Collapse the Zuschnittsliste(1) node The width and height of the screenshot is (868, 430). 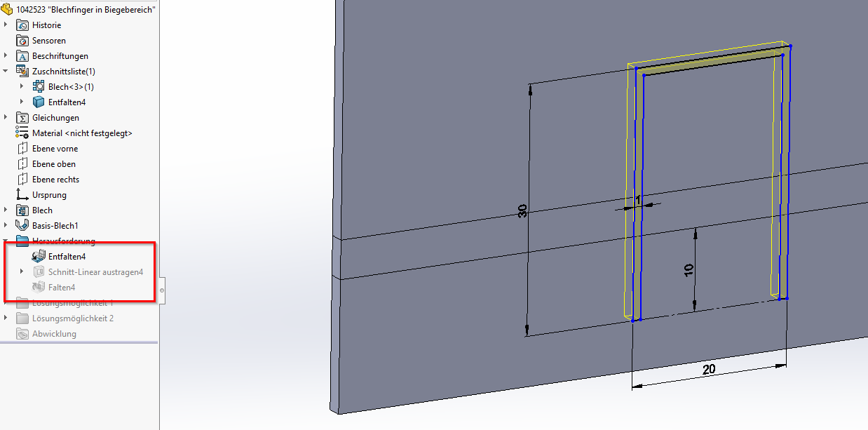pyautogui.click(x=6, y=72)
